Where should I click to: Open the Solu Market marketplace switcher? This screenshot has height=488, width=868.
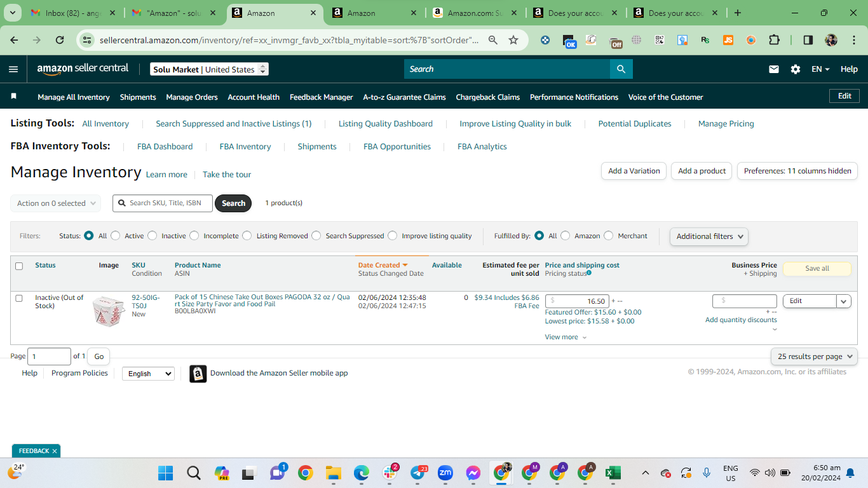point(210,69)
